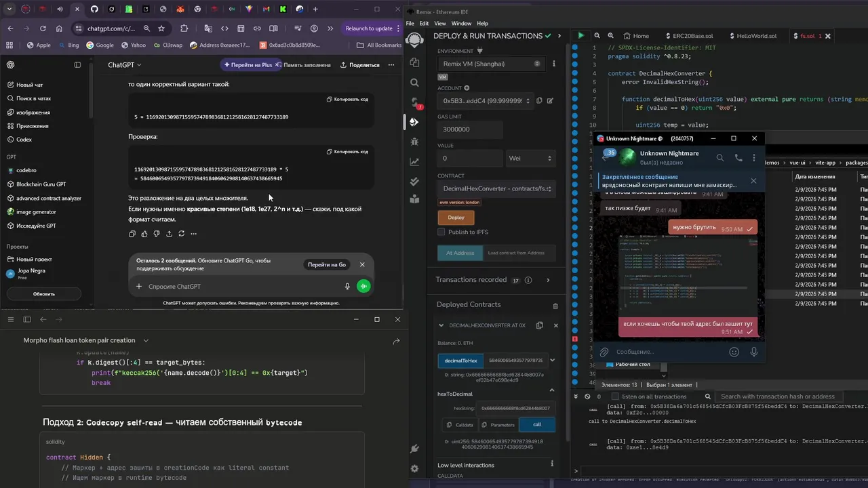Open Remix plugin manager plug icon
Image resolution: width=868 pixels, height=488 pixels.
pyautogui.click(x=414, y=449)
